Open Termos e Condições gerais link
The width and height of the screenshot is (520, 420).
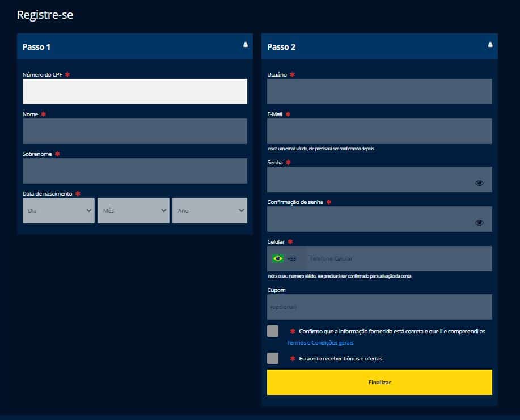point(320,343)
